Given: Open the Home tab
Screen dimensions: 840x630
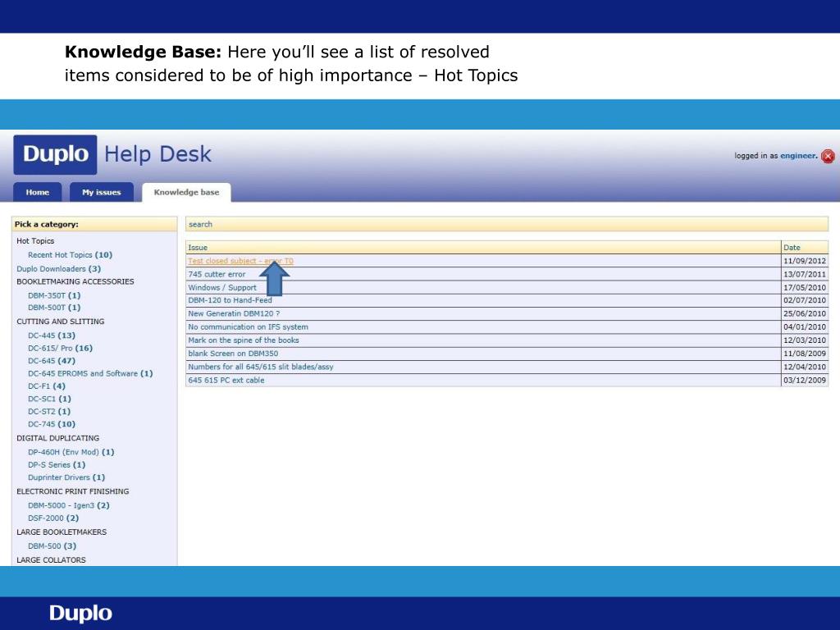Looking at the screenshot, I should [x=38, y=192].
